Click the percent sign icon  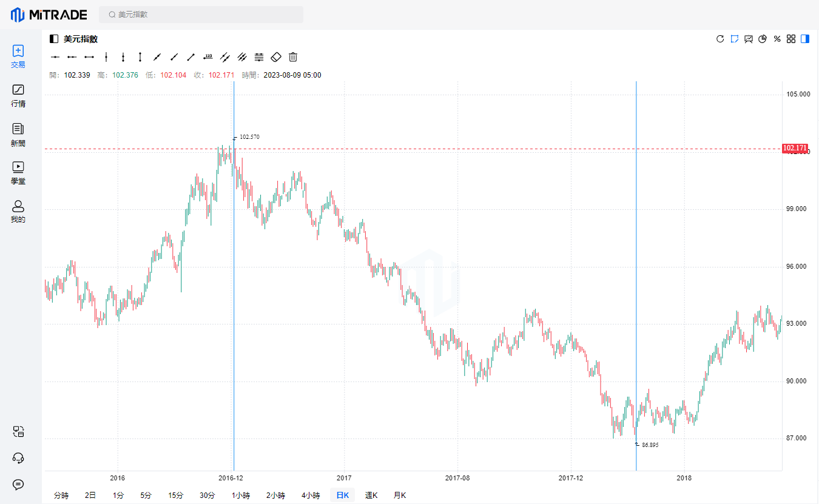[x=777, y=39]
